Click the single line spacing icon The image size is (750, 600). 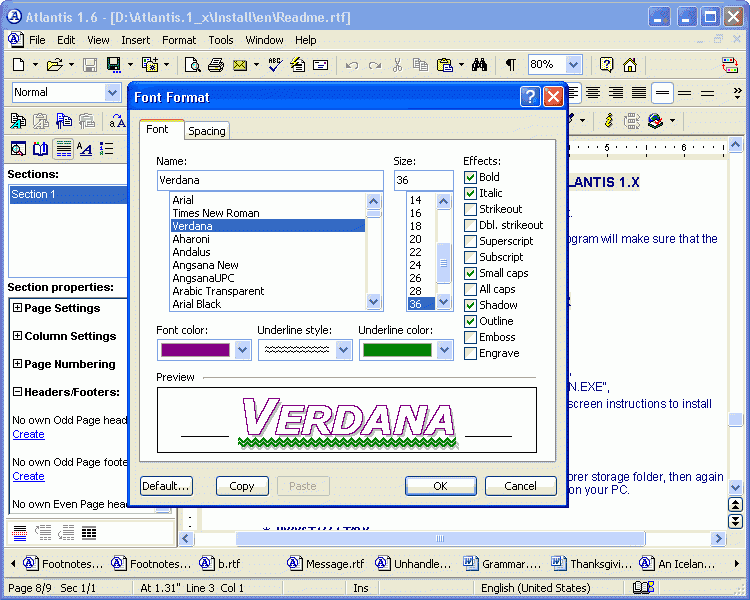[662, 92]
